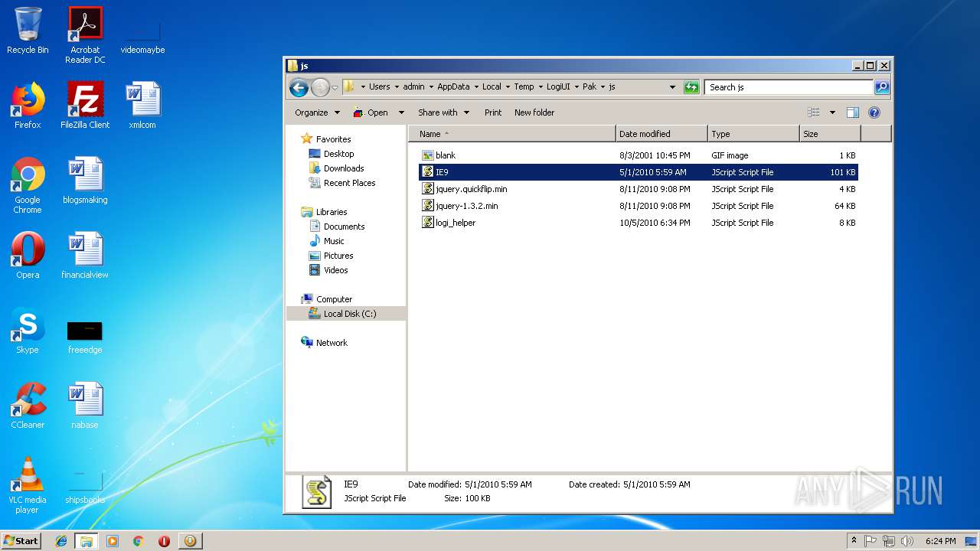Image resolution: width=980 pixels, height=551 pixels.
Task: Open the xmlcom Word document
Action: click(x=142, y=105)
